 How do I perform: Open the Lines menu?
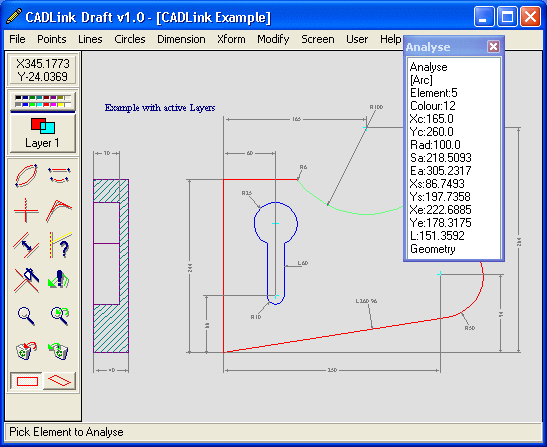pyautogui.click(x=90, y=39)
